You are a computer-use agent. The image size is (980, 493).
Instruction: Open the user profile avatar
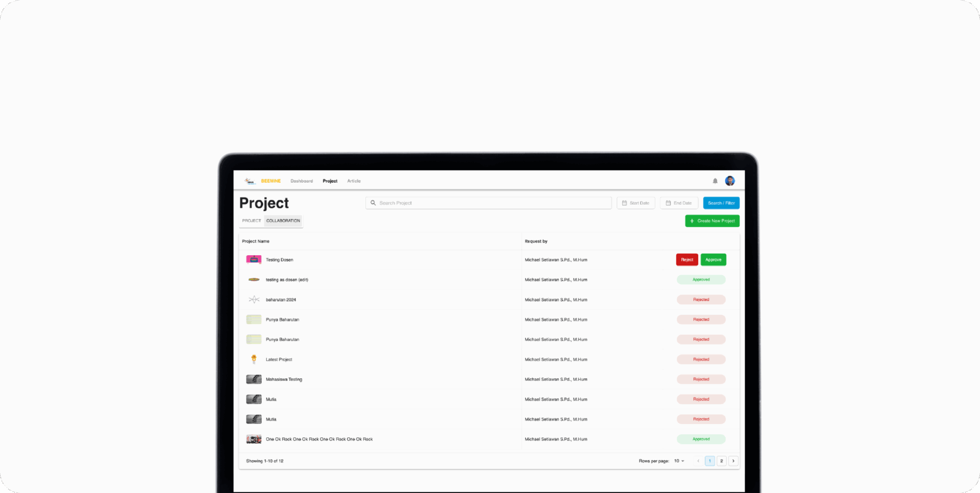click(x=730, y=181)
